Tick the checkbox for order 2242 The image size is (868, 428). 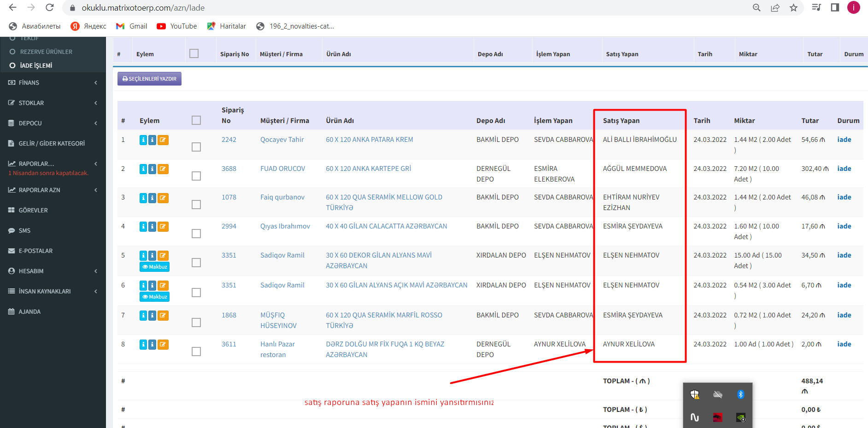(196, 147)
